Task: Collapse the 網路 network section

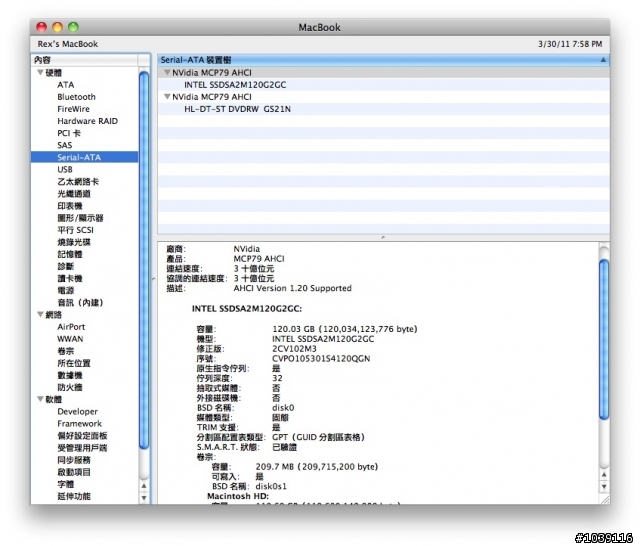Action: click(x=40, y=315)
